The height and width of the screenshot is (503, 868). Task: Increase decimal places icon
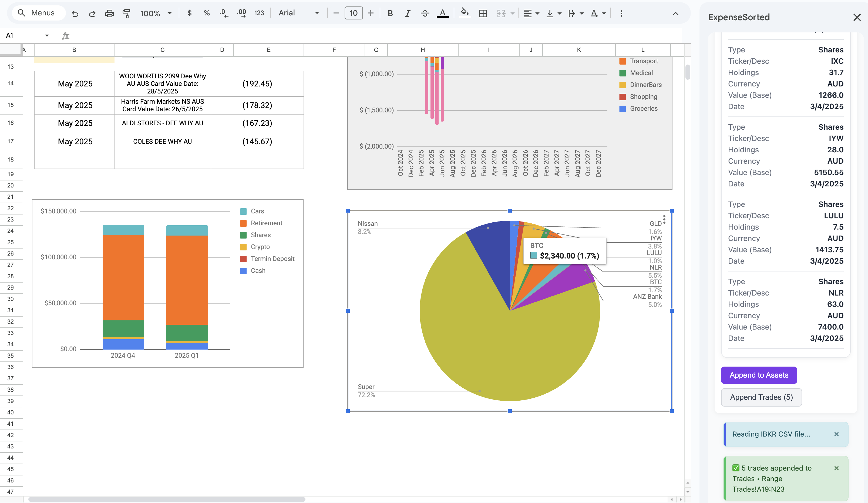coord(241,13)
